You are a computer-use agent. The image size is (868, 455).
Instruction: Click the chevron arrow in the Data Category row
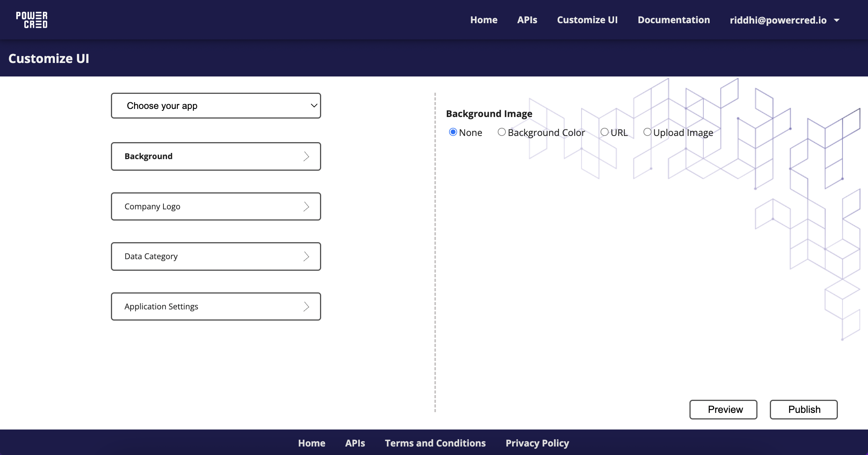click(x=306, y=256)
